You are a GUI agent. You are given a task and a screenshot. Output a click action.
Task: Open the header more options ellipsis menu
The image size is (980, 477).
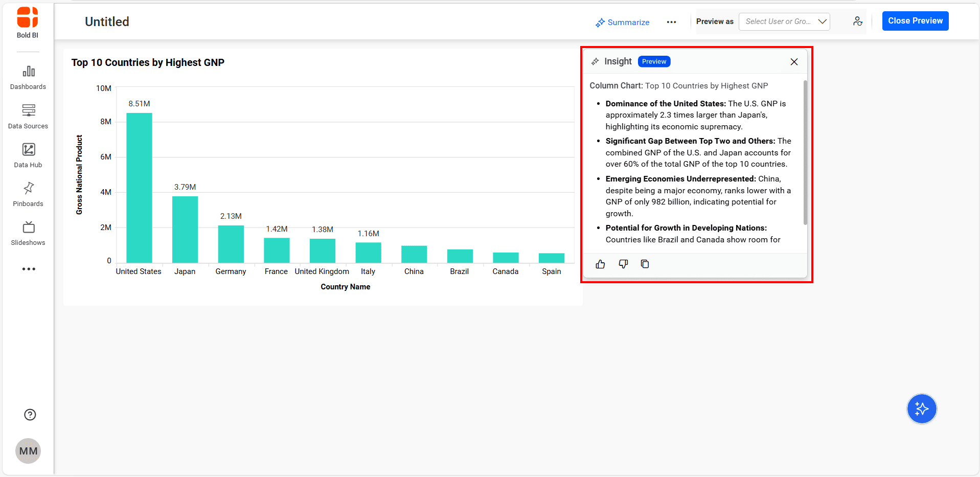pyautogui.click(x=671, y=22)
